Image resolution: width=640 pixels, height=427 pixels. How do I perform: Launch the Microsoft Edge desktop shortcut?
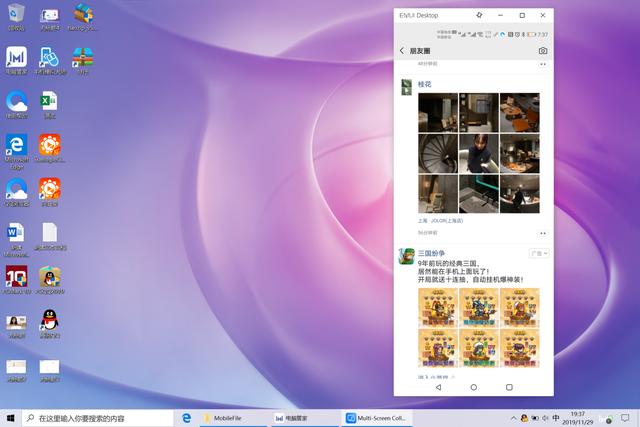click(16, 151)
